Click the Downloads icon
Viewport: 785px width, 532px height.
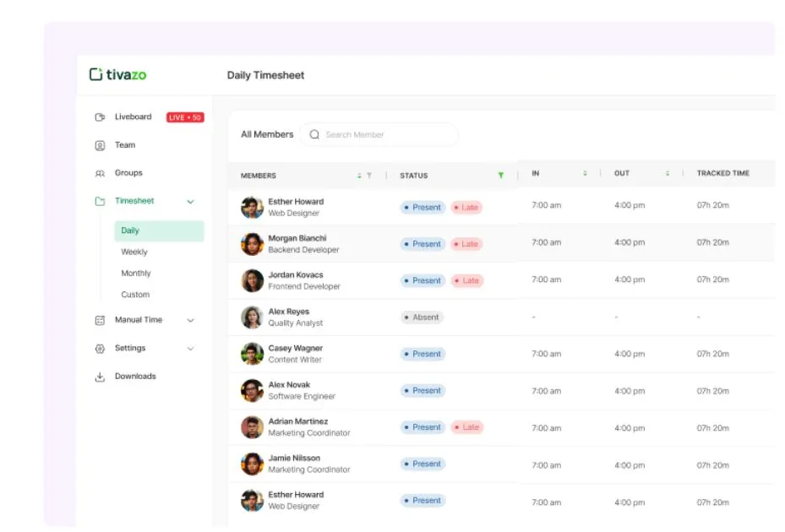click(100, 376)
